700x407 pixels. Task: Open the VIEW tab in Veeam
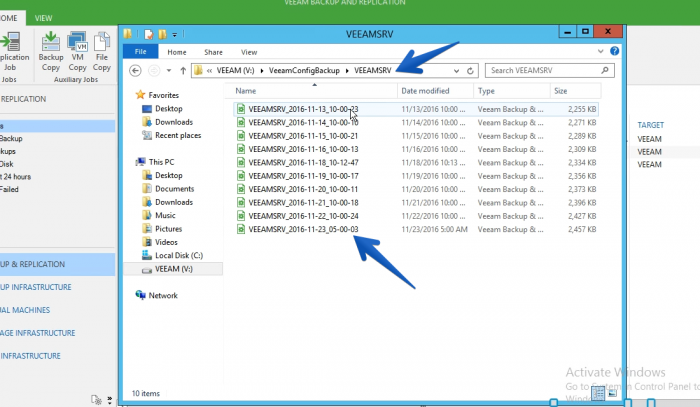(x=43, y=18)
